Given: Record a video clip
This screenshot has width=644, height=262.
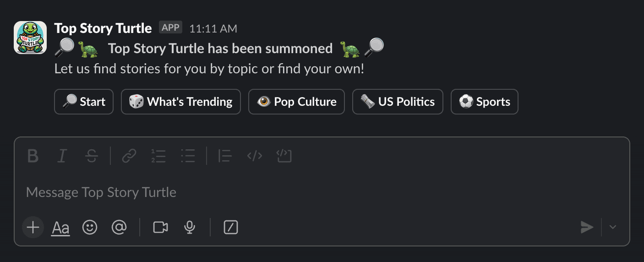Looking at the screenshot, I should click(160, 227).
